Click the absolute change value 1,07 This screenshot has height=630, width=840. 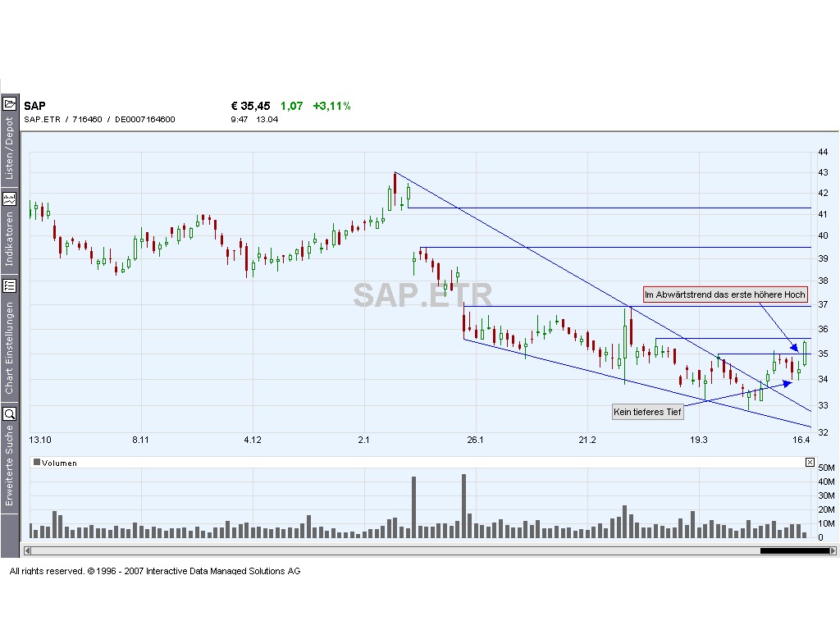291,106
